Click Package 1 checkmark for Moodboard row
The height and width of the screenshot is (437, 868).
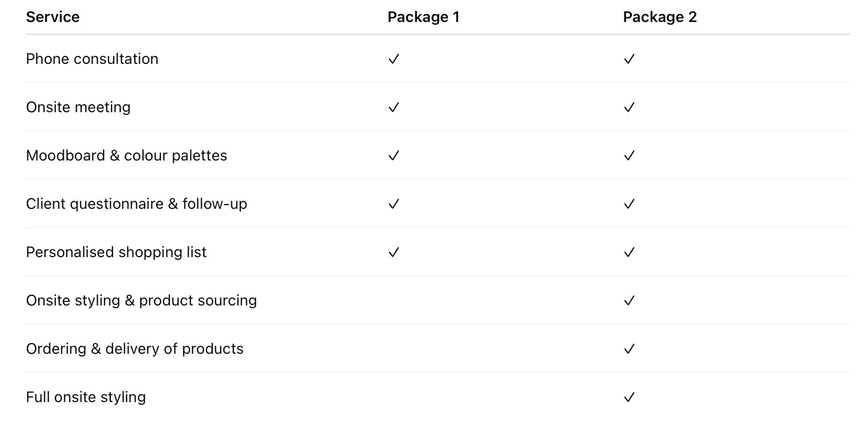394,156
